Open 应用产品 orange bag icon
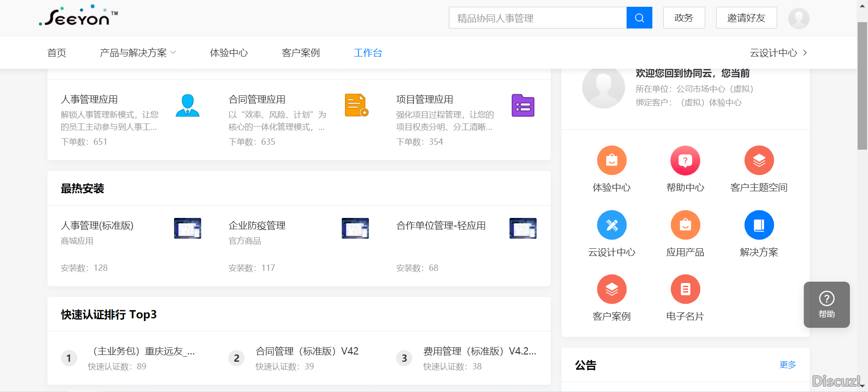The width and height of the screenshot is (868, 392). 685,225
